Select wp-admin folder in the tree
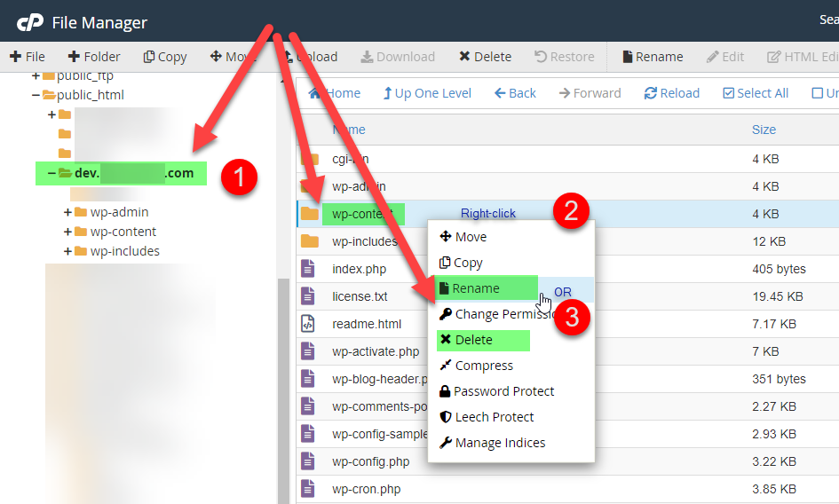The height and width of the screenshot is (504, 839). click(x=119, y=212)
